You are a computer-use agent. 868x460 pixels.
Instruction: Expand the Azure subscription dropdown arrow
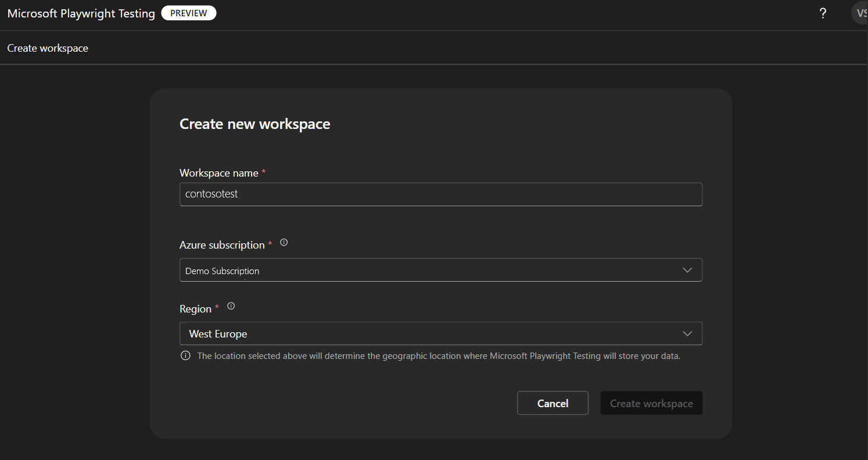point(687,270)
